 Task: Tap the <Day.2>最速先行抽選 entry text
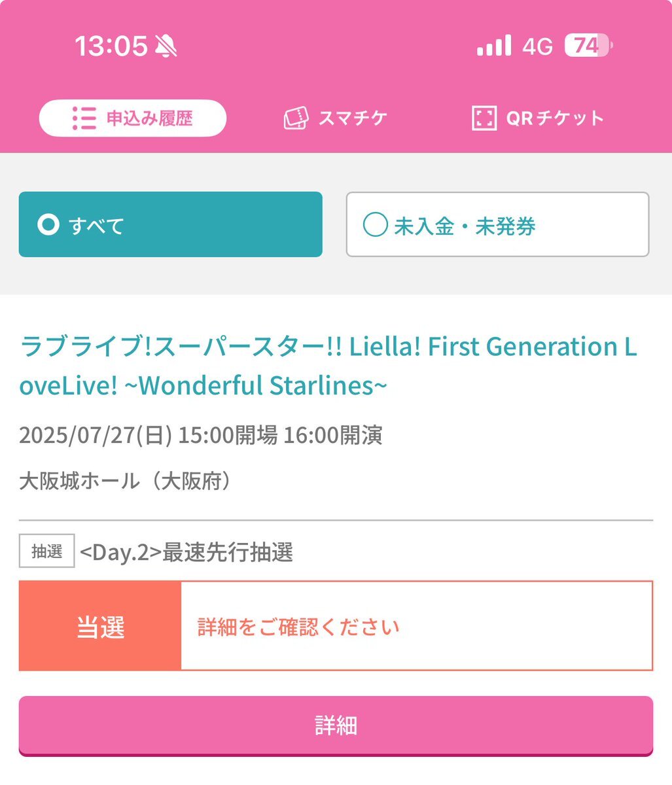click(186, 552)
